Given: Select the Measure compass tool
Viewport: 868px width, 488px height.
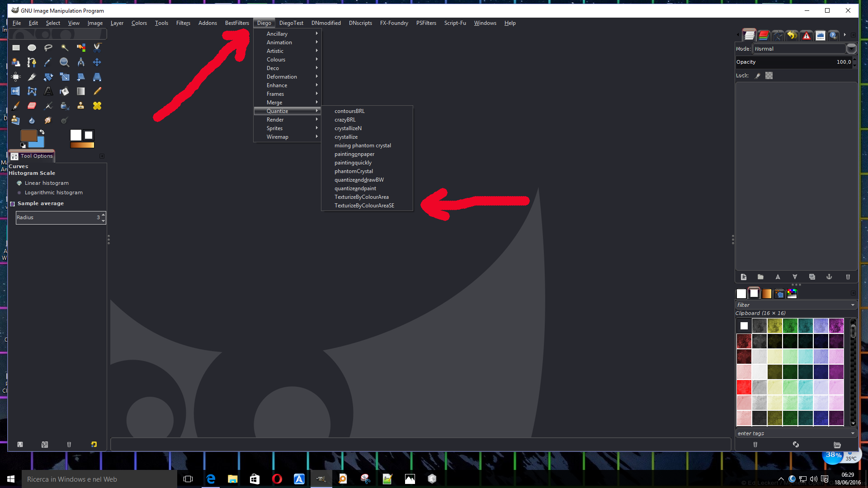Looking at the screenshot, I should [81, 62].
